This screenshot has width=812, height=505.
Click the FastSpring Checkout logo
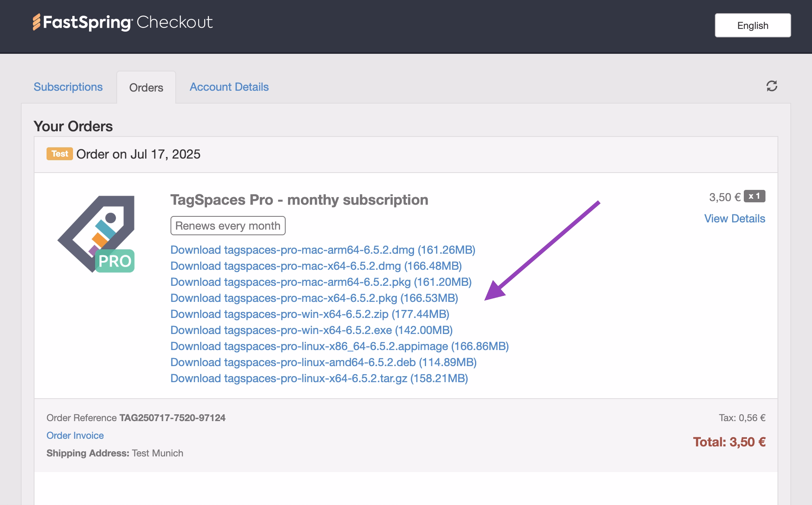123,22
